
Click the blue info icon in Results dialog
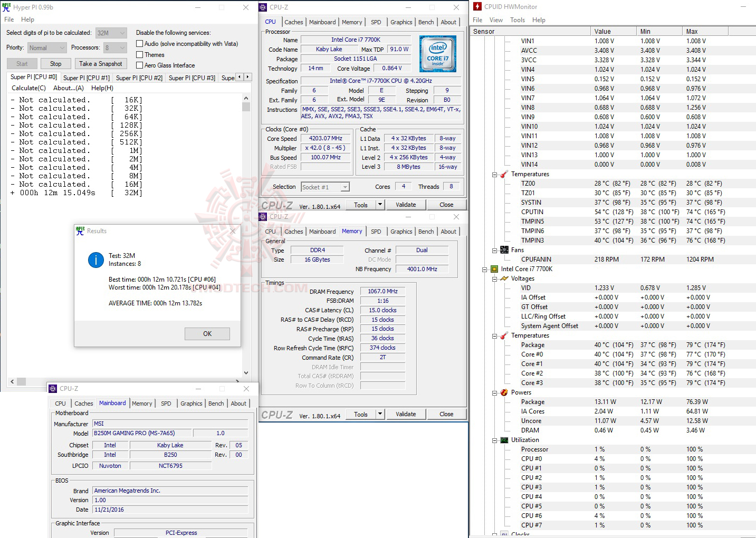point(95,260)
